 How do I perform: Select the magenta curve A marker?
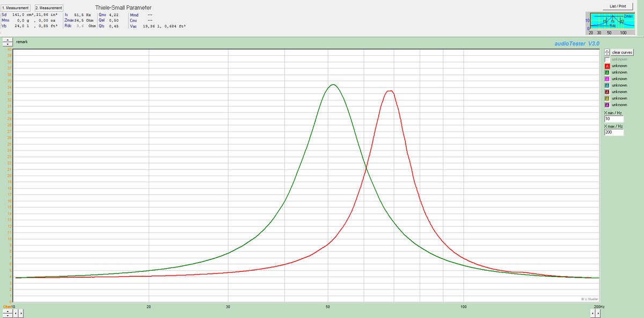[x=607, y=79]
